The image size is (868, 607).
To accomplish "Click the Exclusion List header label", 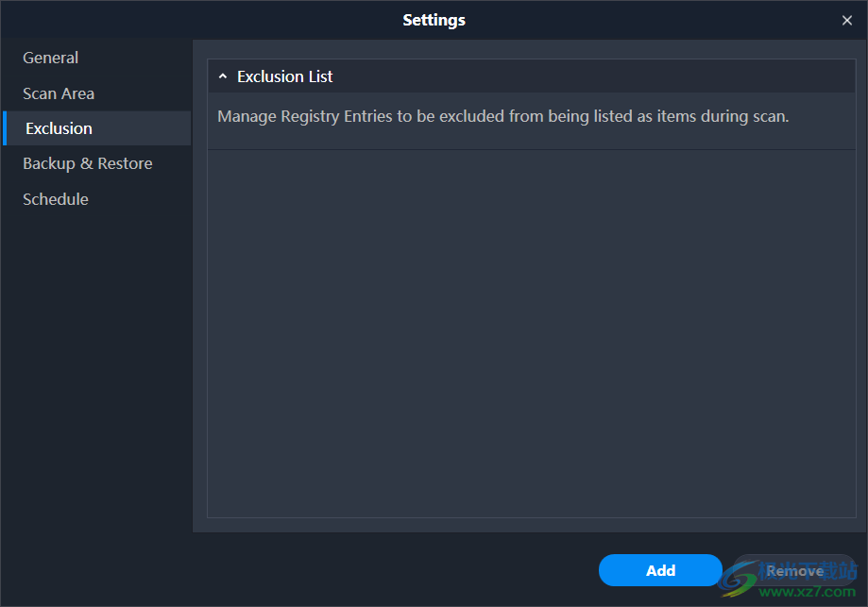I will pyautogui.click(x=284, y=76).
